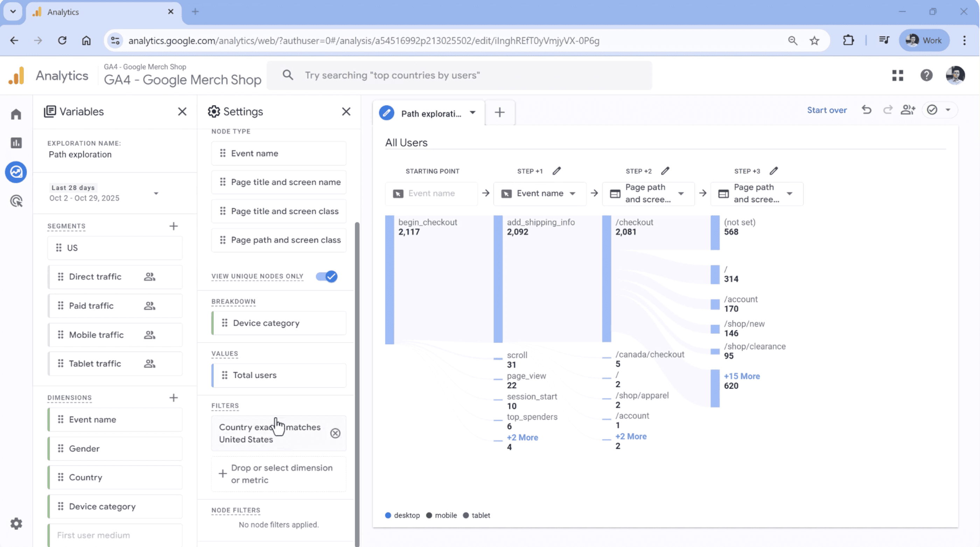Edit Step +1 with pencil icon

(556, 171)
